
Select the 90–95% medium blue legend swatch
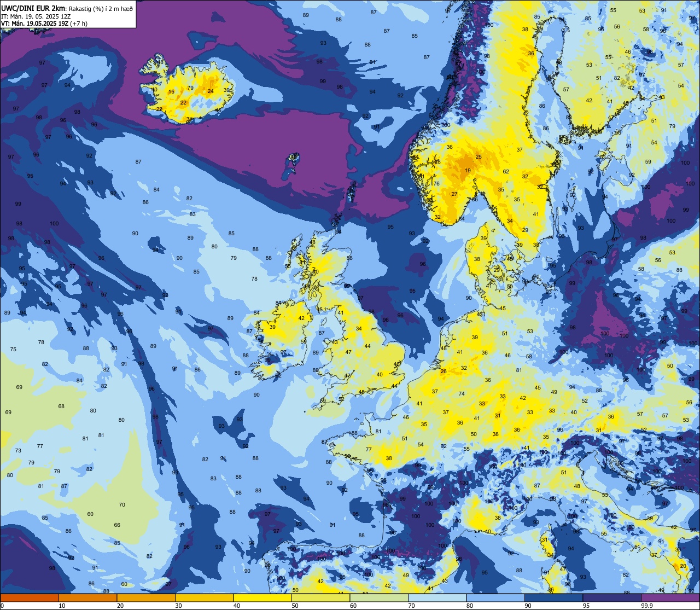pos(553,597)
